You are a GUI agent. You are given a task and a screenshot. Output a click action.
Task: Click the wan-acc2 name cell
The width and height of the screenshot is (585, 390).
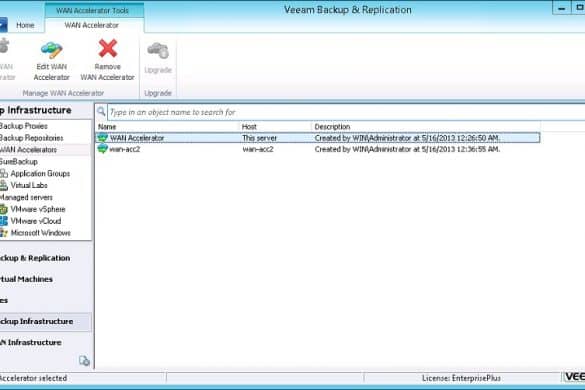pos(125,149)
